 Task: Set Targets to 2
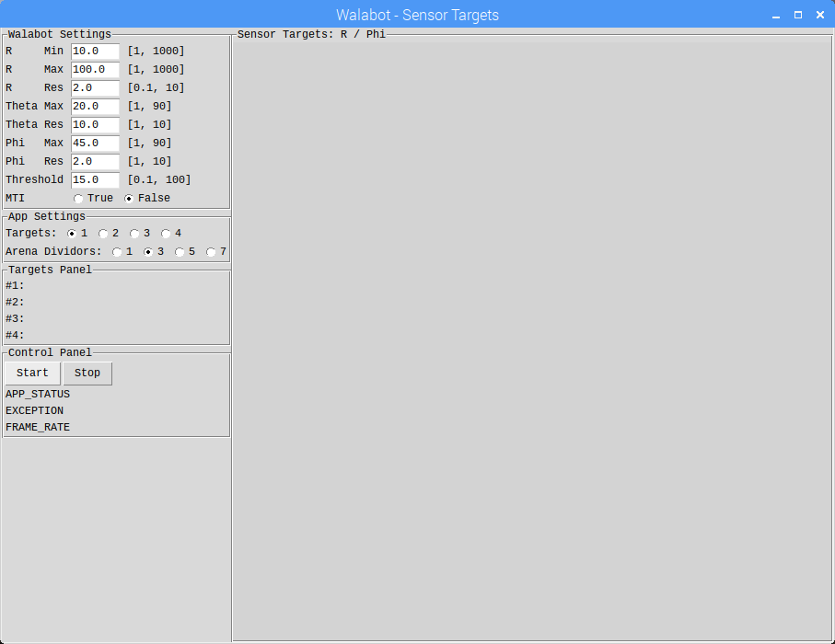tap(103, 234)
